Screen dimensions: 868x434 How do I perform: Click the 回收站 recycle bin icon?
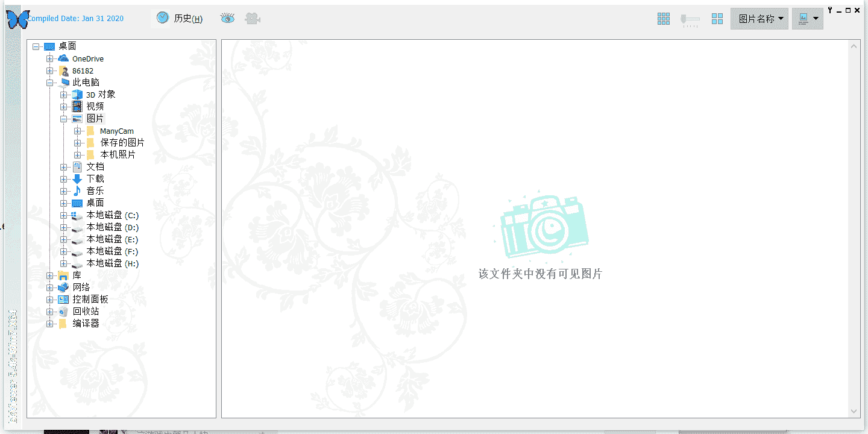63,312
